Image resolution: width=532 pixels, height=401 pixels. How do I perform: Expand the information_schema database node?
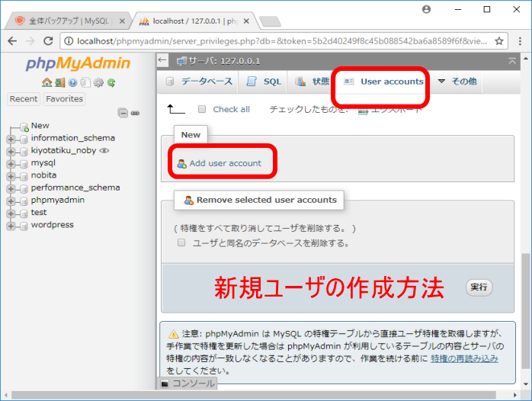click(11, 139)
